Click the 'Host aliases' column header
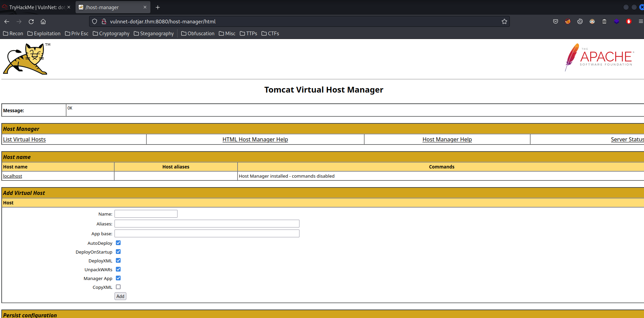644x318 pixels. 176,167
